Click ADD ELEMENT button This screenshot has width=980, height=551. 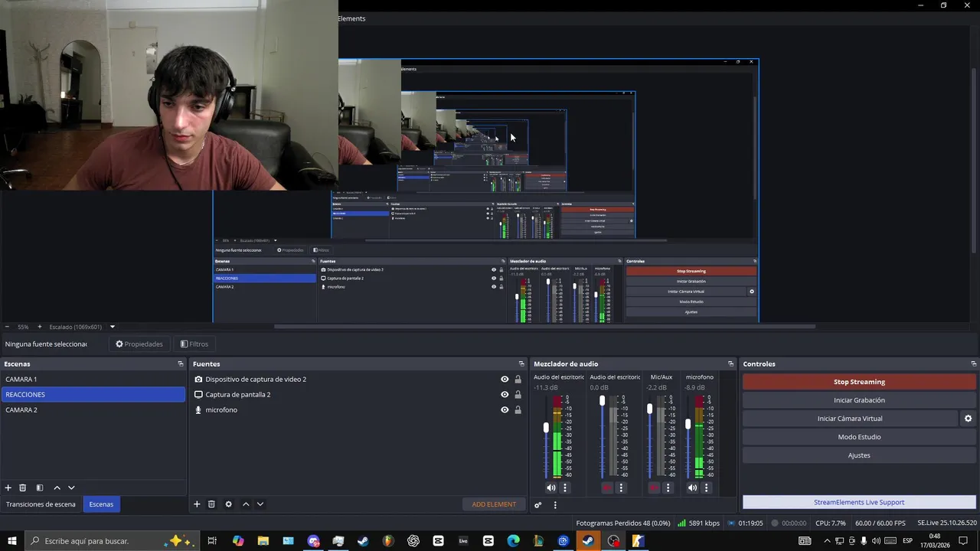(494, 504)
